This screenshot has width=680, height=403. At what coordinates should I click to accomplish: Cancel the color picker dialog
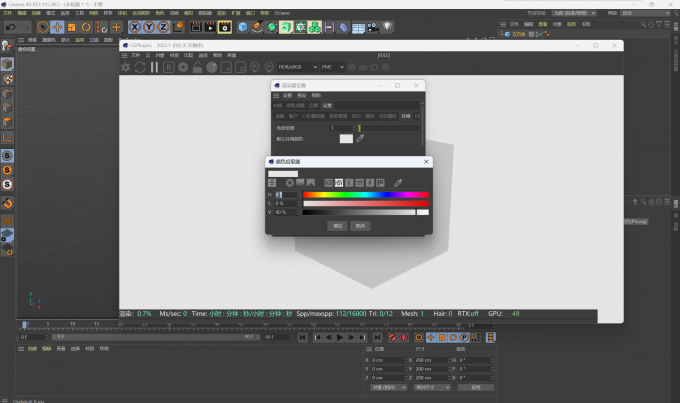click(x=360, y=226)
